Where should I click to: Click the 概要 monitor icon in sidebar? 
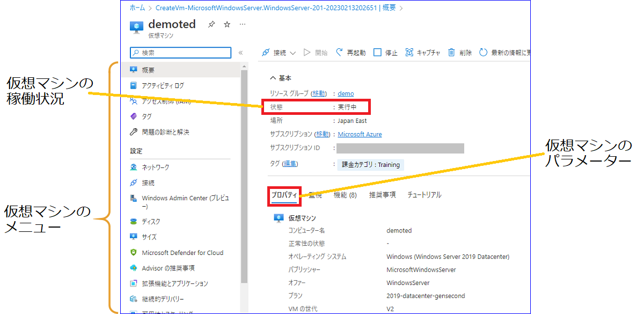pos(134,70)
